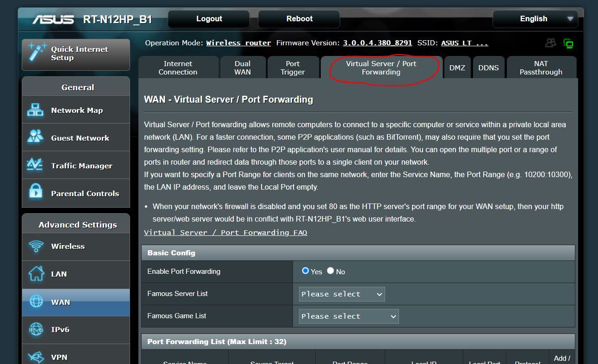Open the DMZ tab
The width and height of the screenshot is (598, 364).
coord(457,68)
